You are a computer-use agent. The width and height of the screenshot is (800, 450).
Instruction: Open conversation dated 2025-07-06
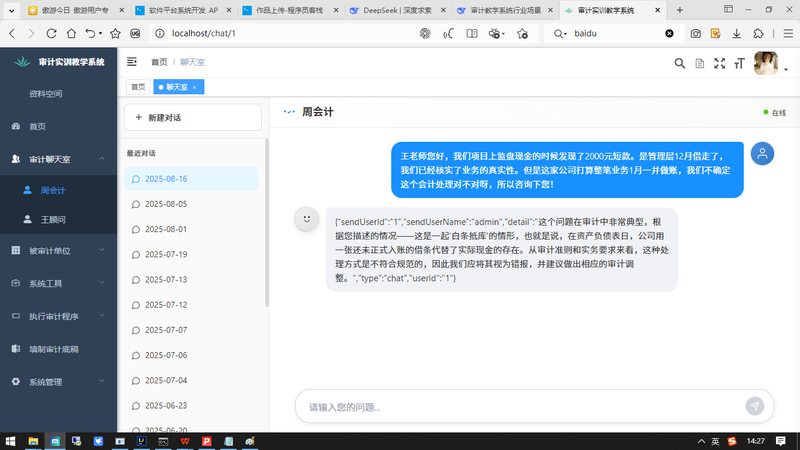tap(191, 355)
